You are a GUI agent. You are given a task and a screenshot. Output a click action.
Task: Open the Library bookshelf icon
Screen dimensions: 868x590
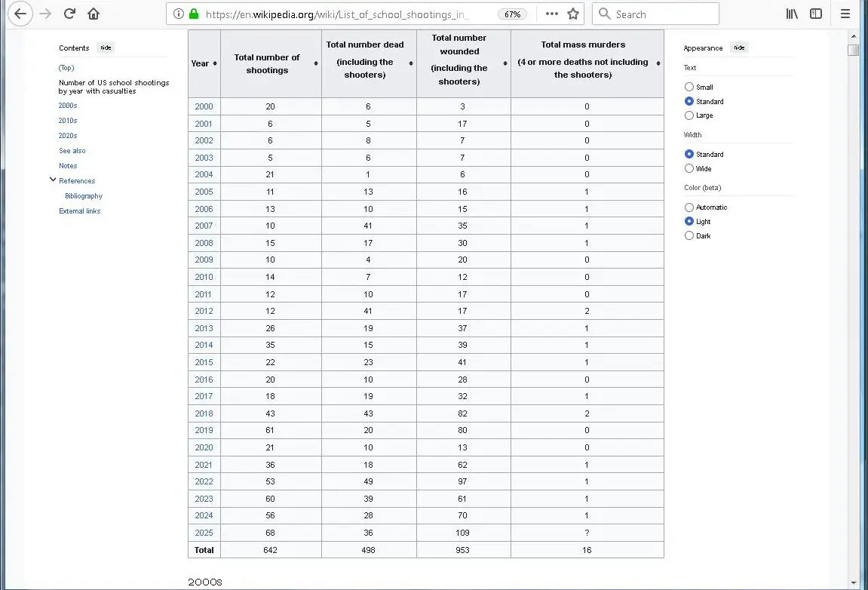792,14
